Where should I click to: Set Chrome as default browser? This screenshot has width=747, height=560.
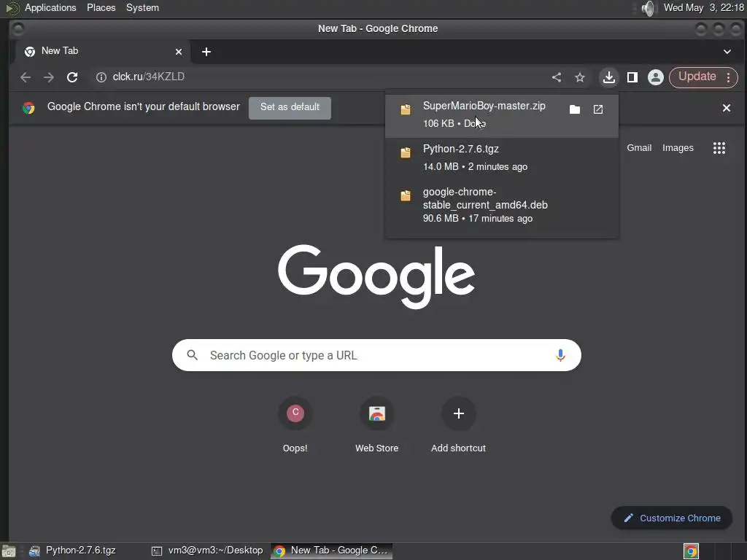290,107
